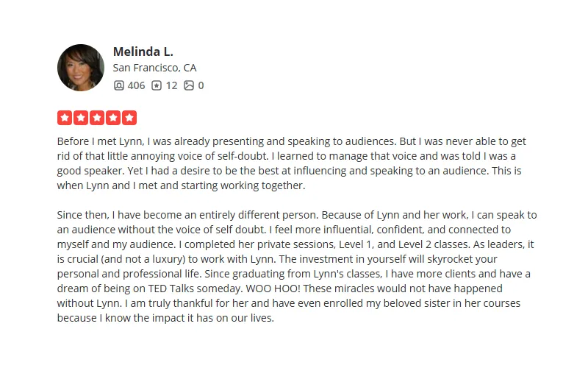588x368 pixels.
Task: Click the photo count 0
Action: pyautogui.click(x=201, y=85)
